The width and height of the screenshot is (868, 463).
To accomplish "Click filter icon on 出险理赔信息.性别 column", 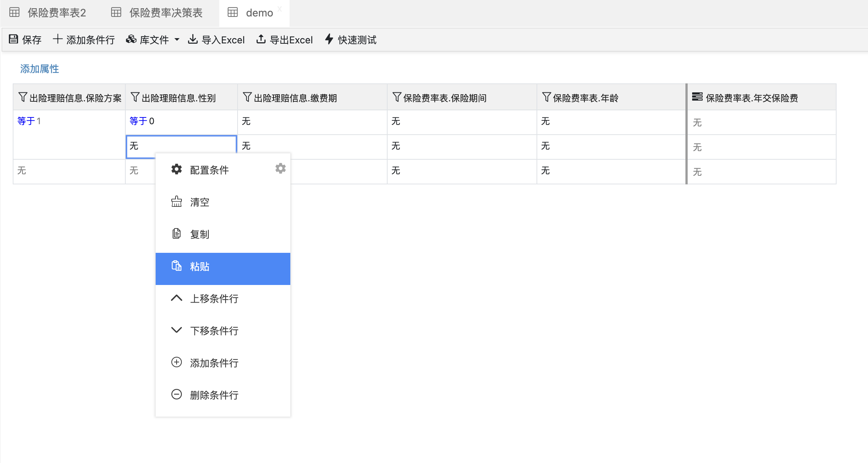I will click(135, 98).
